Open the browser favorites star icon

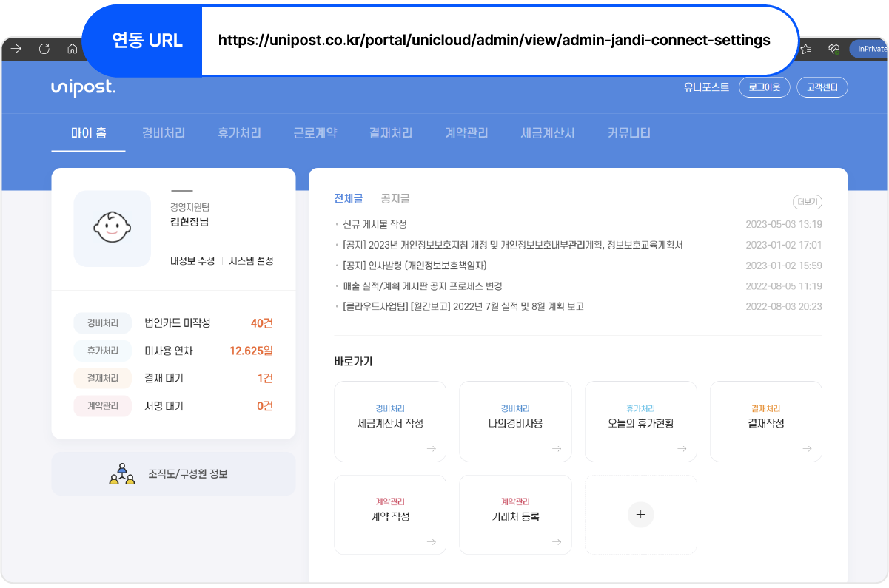tap(806, 50)
